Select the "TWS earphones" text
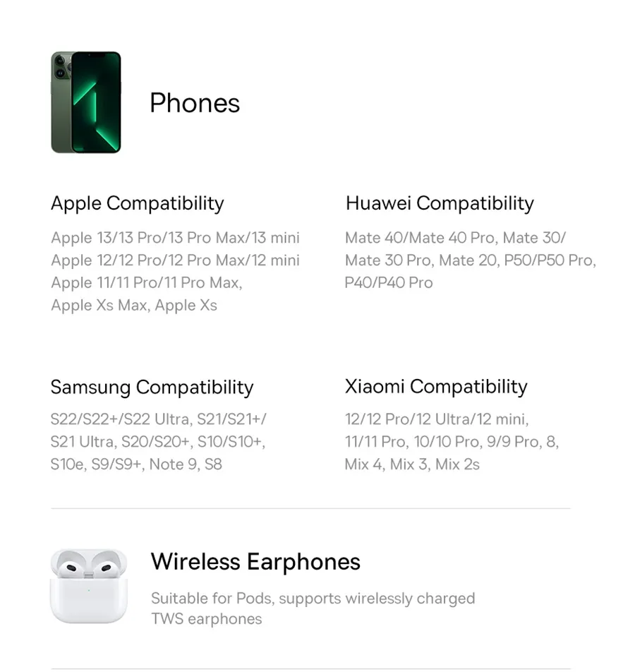The image size is (635, 672). (206, 619)
